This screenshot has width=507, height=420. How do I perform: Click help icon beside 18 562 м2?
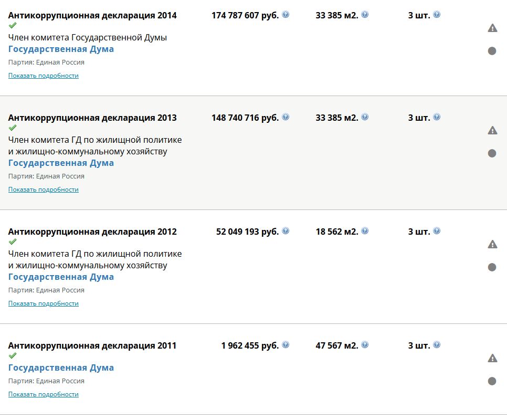(365, 231)
